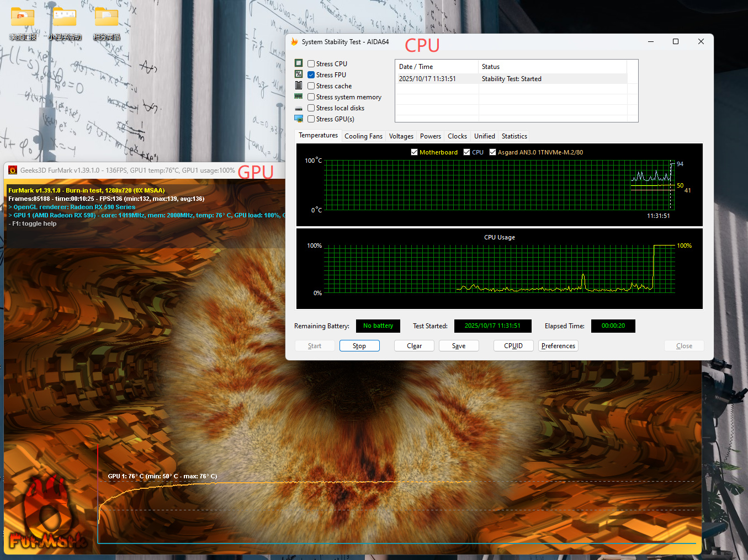Click the 'OpenGL renderer: Radeon RX 590 Series' line
748x560 pixels.
72,207
